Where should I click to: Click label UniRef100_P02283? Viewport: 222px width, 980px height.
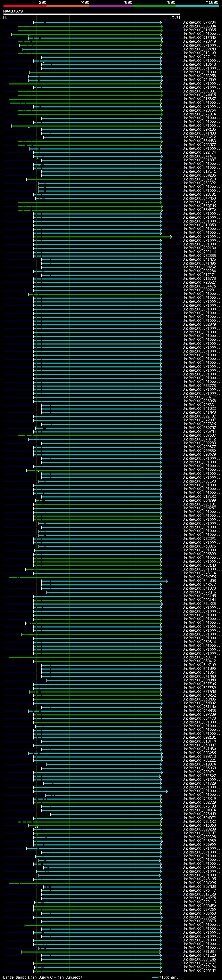199,443
